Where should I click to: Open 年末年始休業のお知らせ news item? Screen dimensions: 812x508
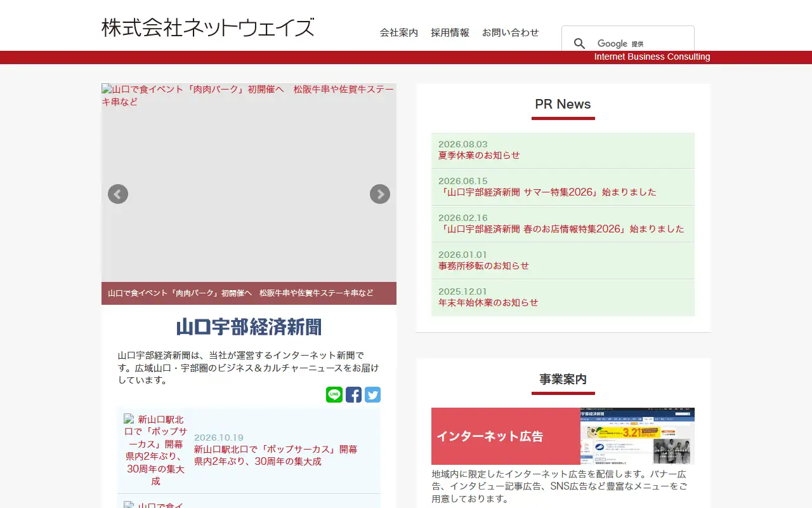click(x=488, y=302)
